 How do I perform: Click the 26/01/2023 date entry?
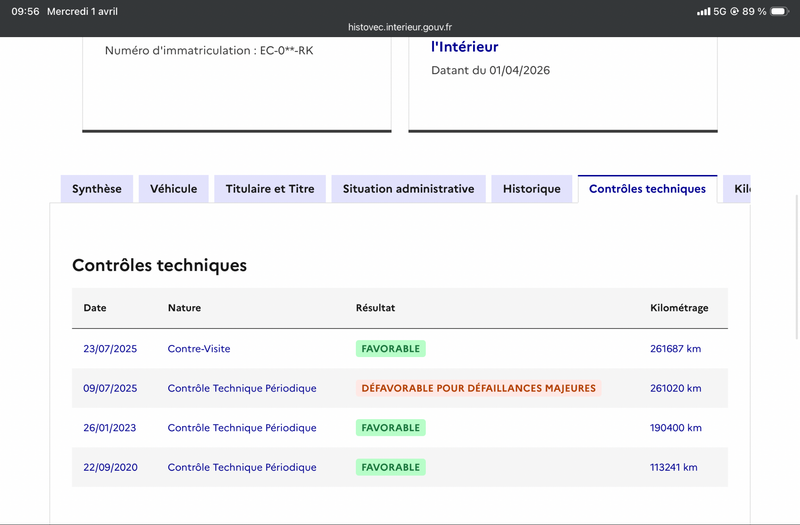pos(110,428)
